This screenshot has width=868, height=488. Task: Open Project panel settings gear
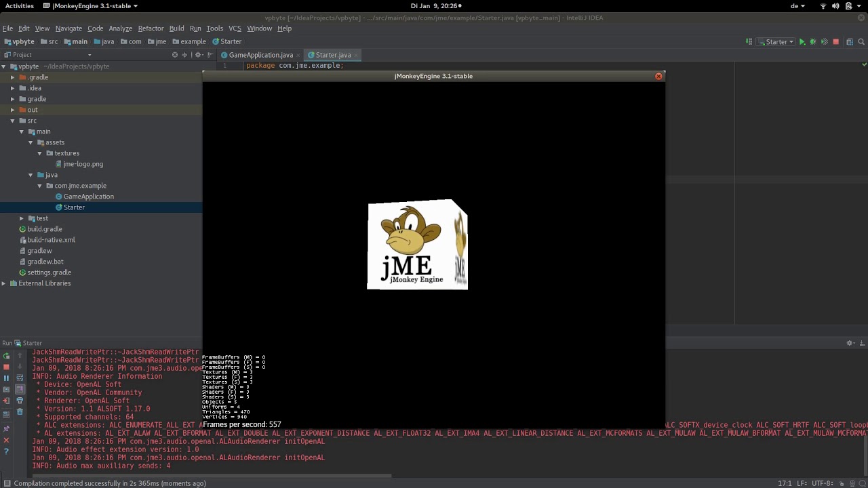coord(199,55)
